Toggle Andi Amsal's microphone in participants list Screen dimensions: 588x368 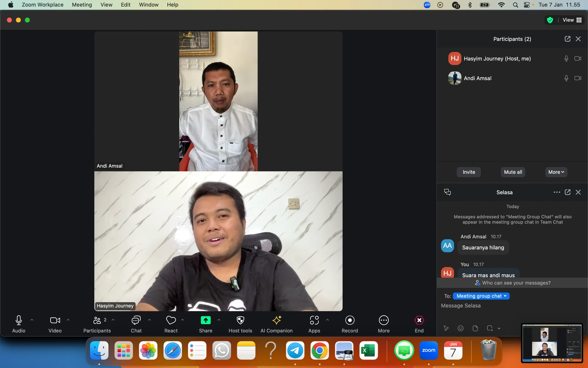click(x=566, y=78)
